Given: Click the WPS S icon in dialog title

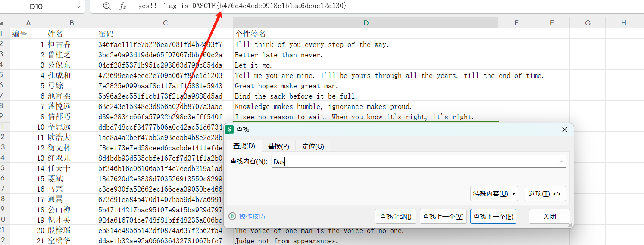Looking at the screenshot, I should coord(230,130).
